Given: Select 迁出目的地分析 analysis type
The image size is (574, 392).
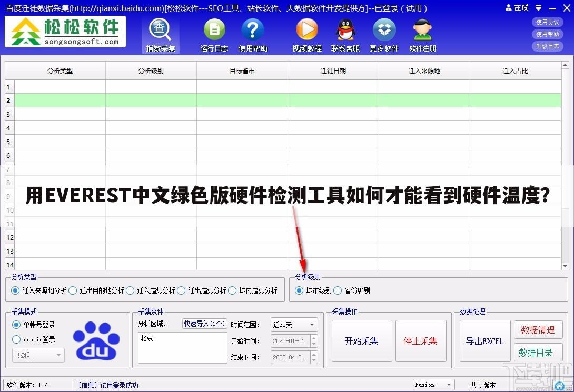Looking at the screenshot, I should [x=96, y=290].
